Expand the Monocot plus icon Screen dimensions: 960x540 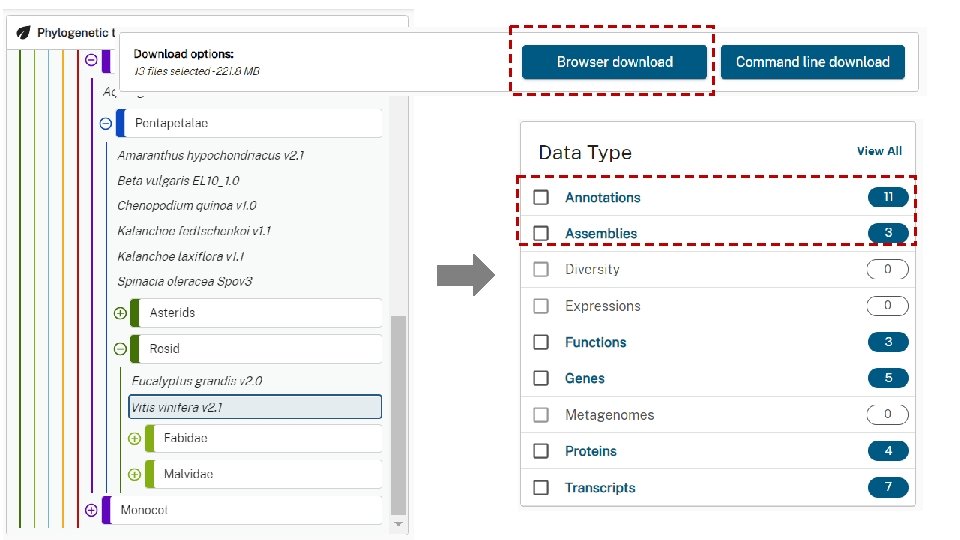point(91,510)
